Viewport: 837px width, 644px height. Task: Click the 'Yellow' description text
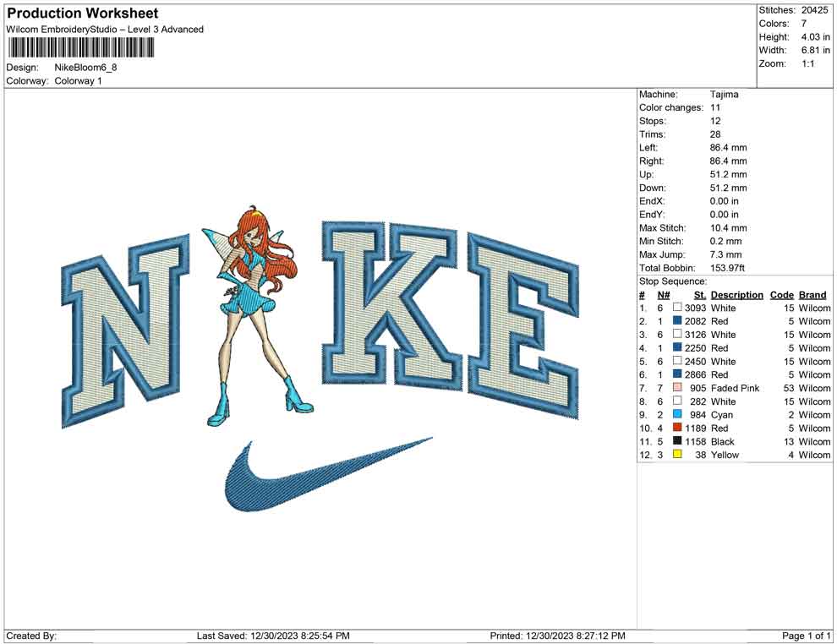[725, 455]
